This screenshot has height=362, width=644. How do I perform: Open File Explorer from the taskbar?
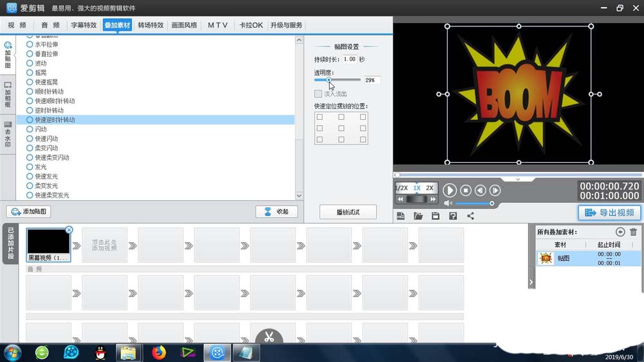coord(128,352)
